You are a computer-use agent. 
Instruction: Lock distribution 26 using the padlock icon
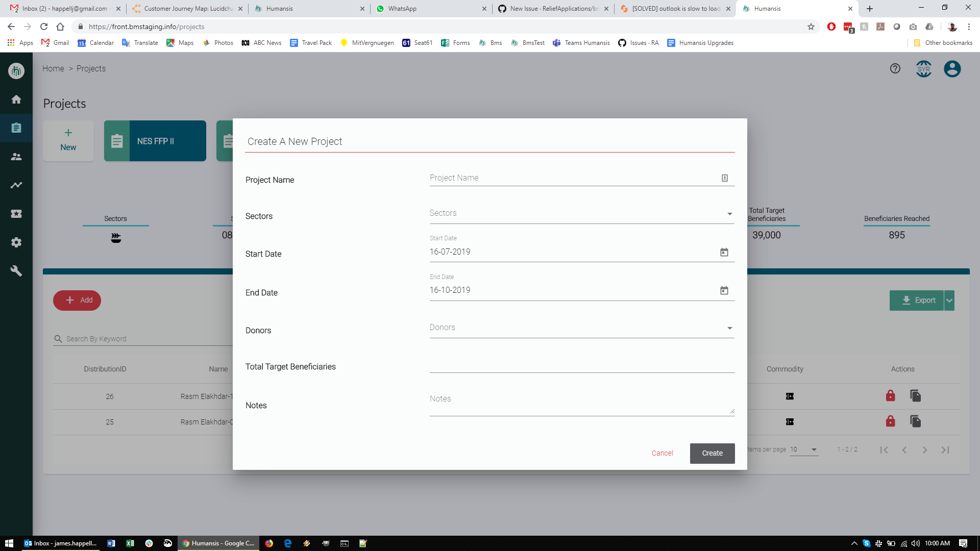pyautogui.click(x=891, y=396)
